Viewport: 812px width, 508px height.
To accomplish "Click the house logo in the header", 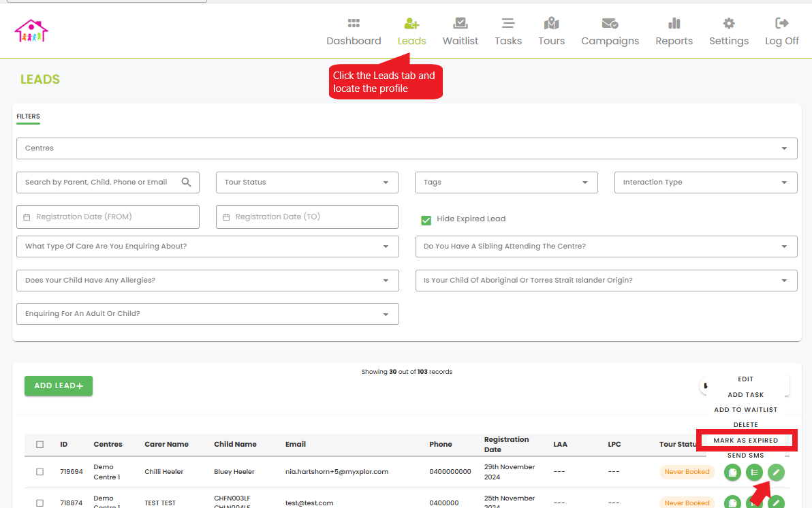I will 31,31.
